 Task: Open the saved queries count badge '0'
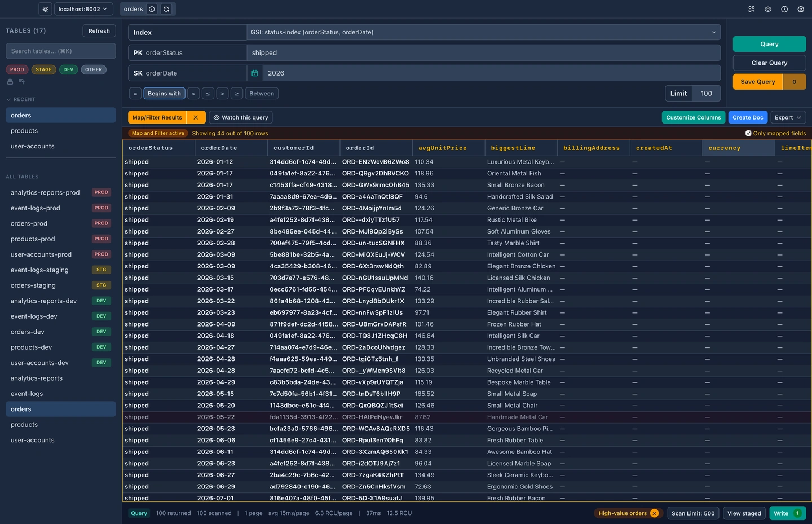tap(795, 82)
